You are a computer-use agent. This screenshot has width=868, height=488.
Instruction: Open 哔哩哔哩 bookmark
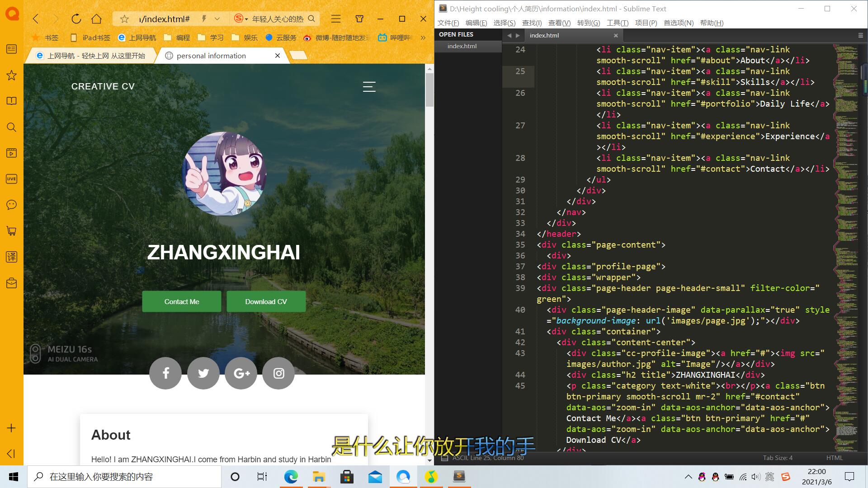(395, 38)
